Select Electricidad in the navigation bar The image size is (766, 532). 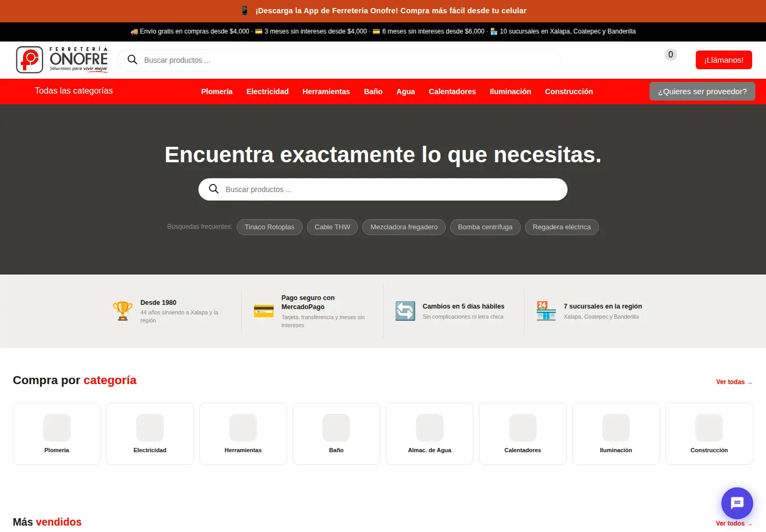point(268,92)
